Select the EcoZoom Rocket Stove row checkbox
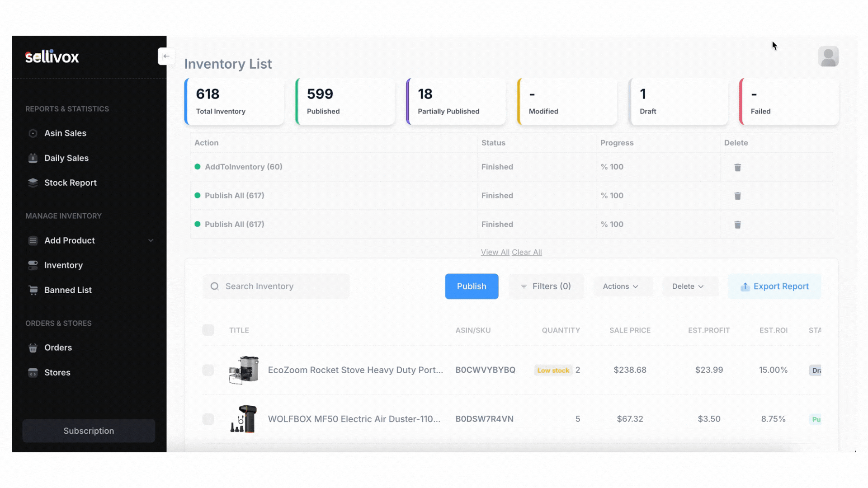Viewport: 868px width, 488px height. tap(208, 370)
